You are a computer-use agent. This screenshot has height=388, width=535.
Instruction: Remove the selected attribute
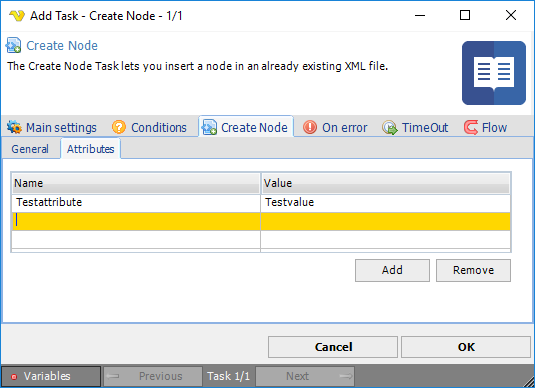(473, 270)
